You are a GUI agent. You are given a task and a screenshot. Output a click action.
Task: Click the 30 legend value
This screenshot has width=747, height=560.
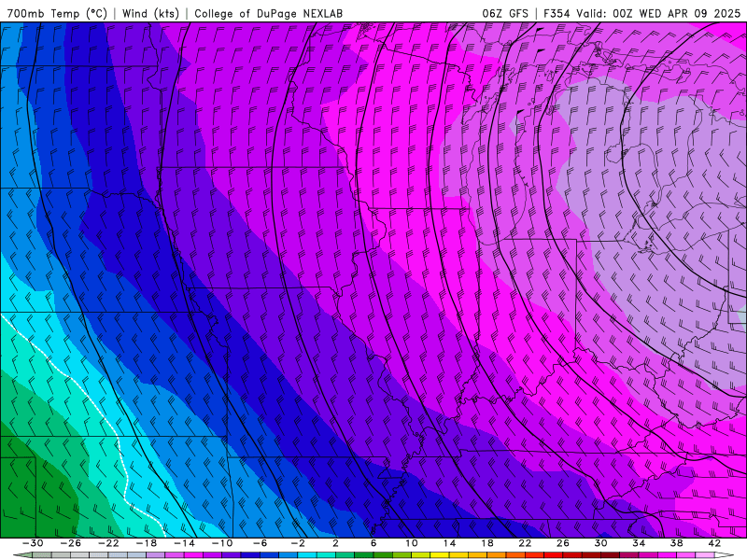click(x=600, y=543)
